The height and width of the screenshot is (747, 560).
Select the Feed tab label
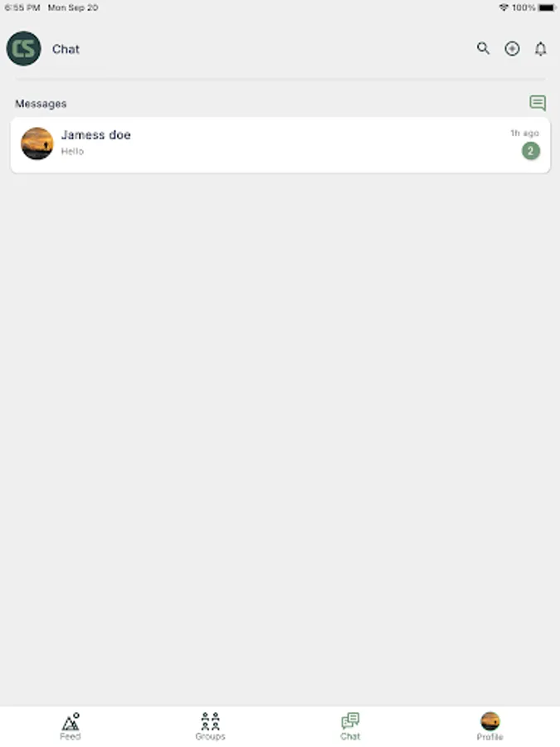click(x=71, y=736)
